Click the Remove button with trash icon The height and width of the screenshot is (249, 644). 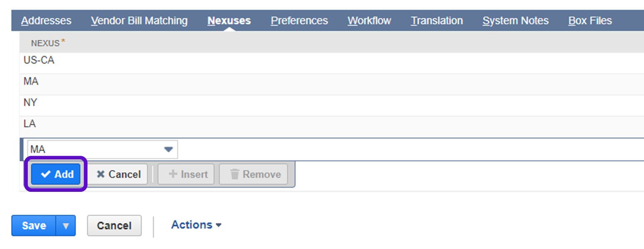pos(253,174)
